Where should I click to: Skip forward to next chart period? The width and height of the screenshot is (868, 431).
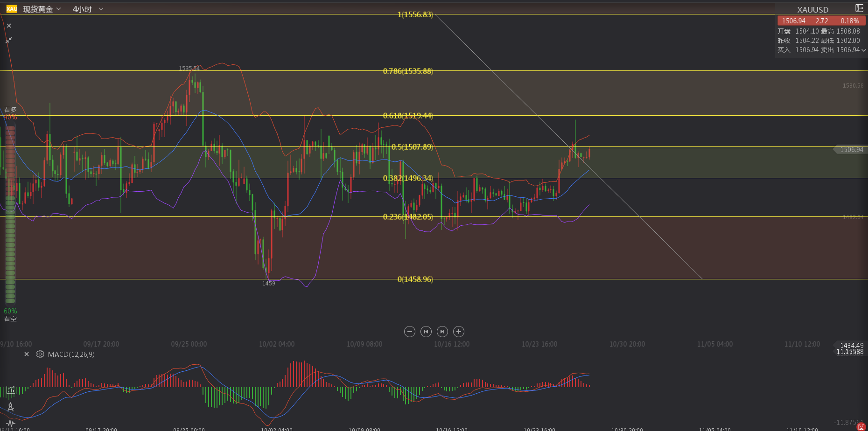(442, 332)
